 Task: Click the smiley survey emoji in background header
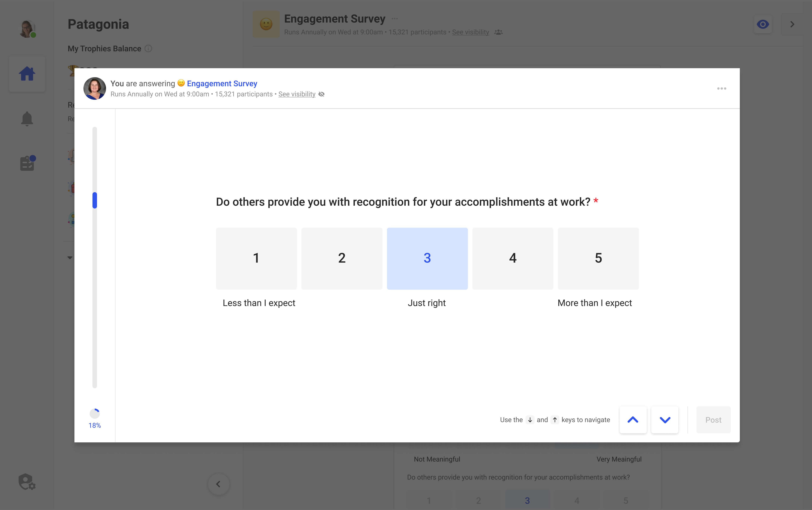[x=266, y=24]
